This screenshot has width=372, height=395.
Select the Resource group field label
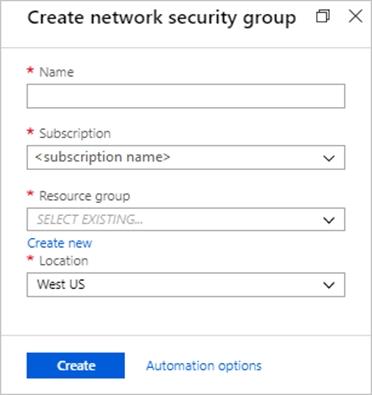pos(84,196)
